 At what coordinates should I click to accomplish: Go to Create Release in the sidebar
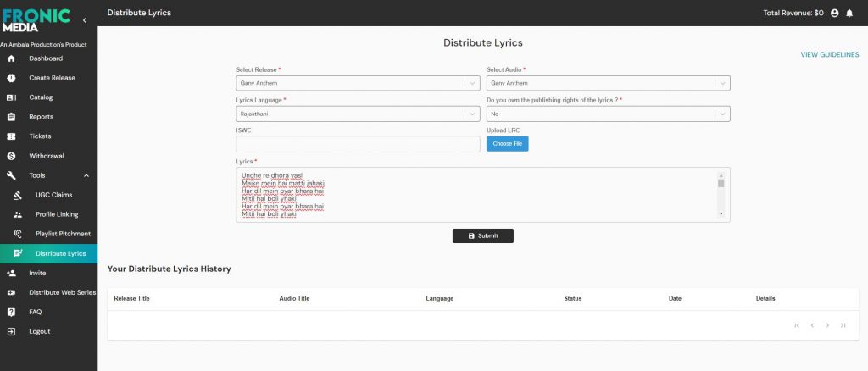(x=52, y=78)
